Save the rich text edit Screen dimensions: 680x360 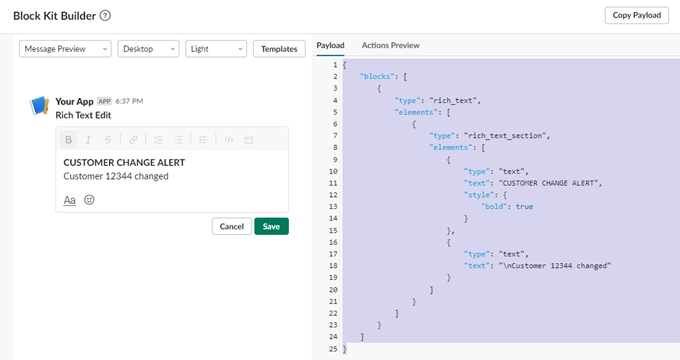(x=271, y=226)
